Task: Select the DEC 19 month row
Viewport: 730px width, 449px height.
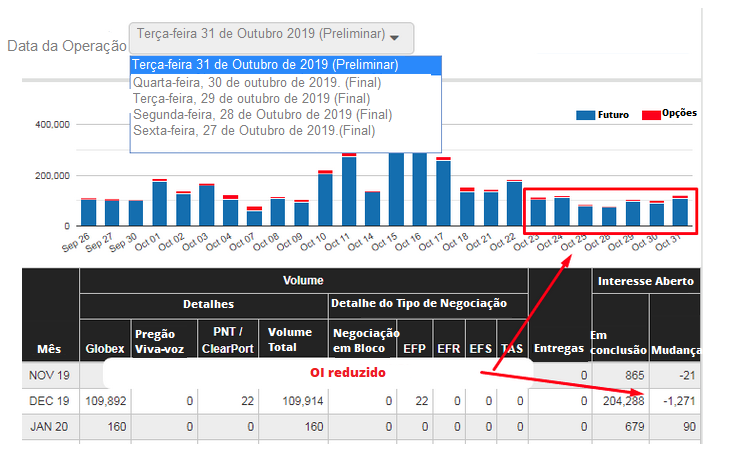Action: pyautogui.click(x=49, y=400)
